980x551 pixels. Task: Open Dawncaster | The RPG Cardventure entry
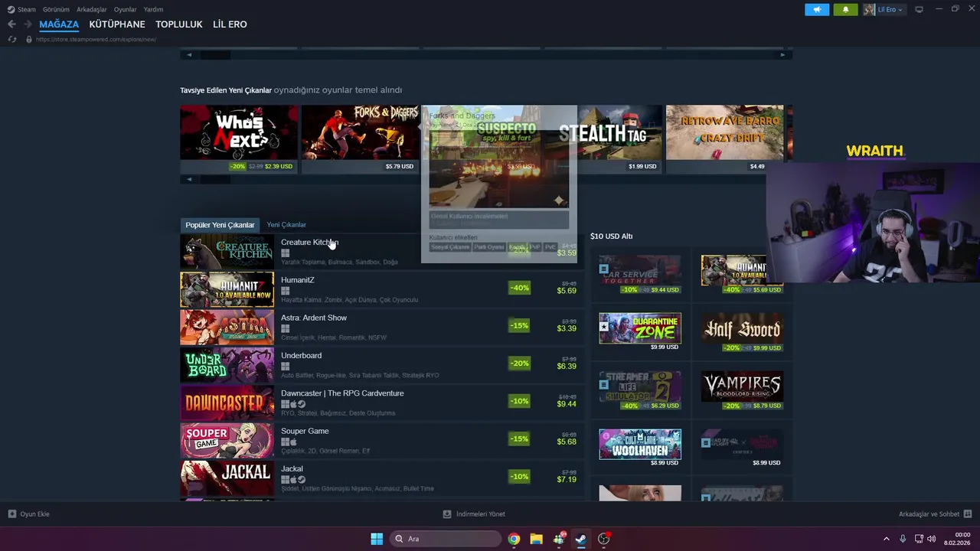tap(382, 403)
